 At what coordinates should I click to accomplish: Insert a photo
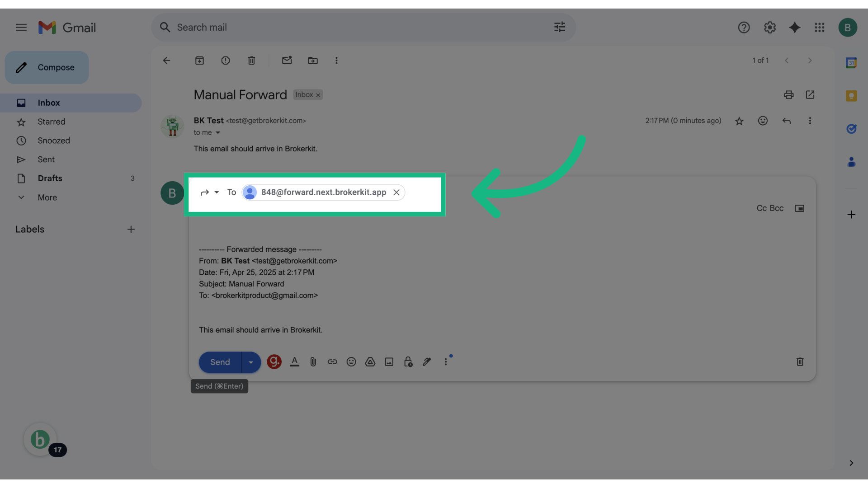pyautogui.click(x=389, y=362)
